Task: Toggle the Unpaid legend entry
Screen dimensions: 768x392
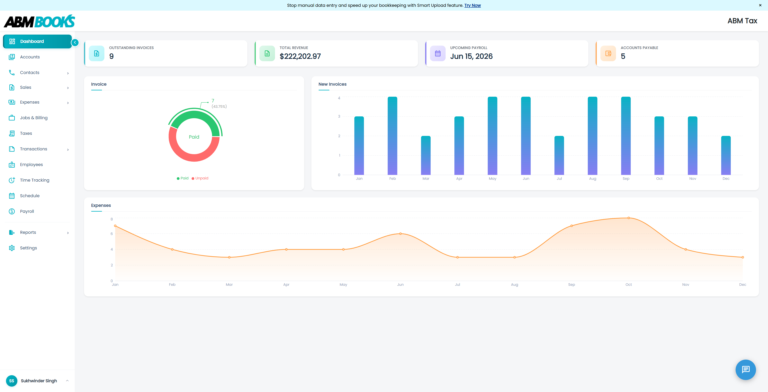Action: coord(200,178)
